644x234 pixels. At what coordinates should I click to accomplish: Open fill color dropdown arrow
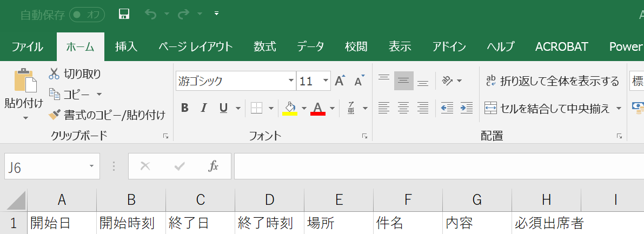304,109
